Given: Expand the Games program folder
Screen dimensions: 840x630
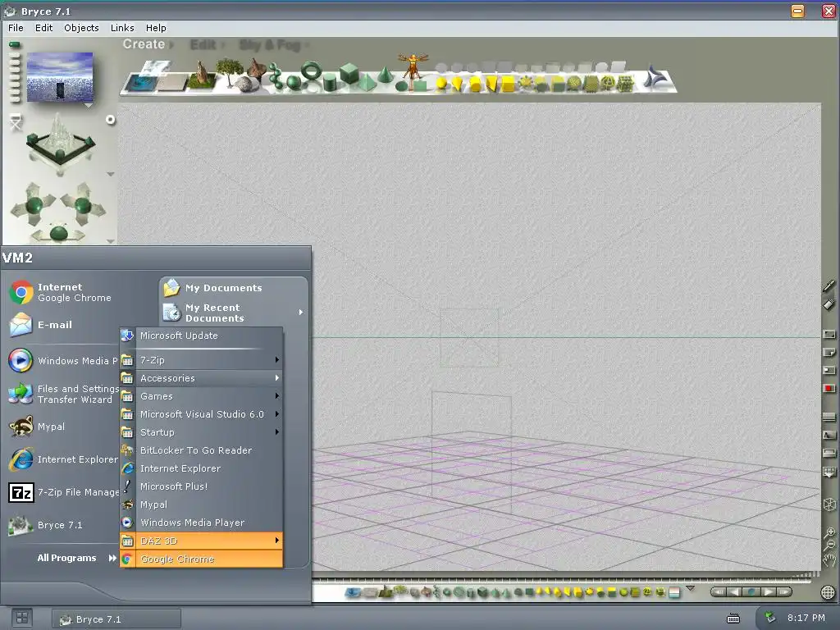Looking at the screenshot, I should point(202,396).
